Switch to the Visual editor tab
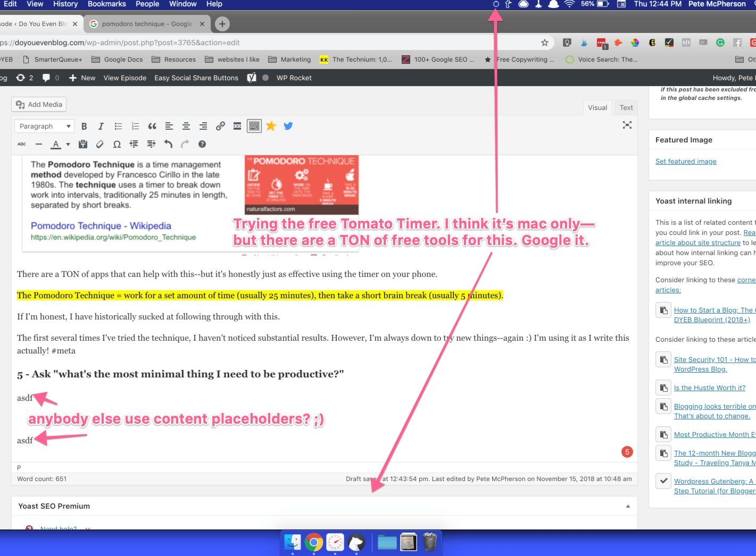This screenshot has width=756, height=556. click(597, 107)
